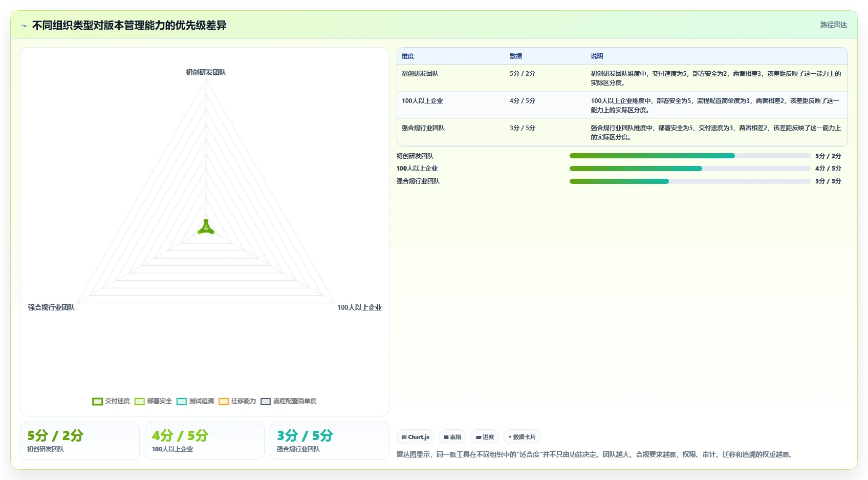Click the 初创研发团队 progress bar
868x480 pixels.
(x=690, y=156)
